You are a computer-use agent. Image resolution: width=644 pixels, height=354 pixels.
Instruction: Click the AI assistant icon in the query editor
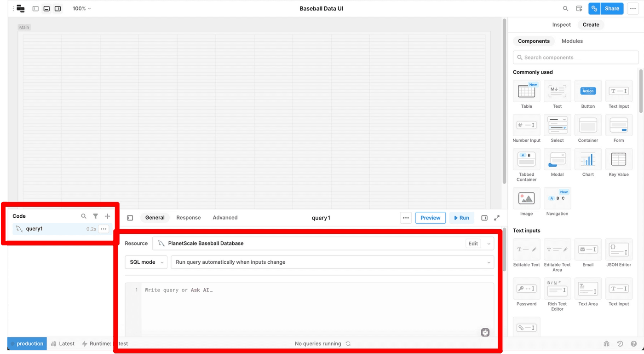pos(485,332)
